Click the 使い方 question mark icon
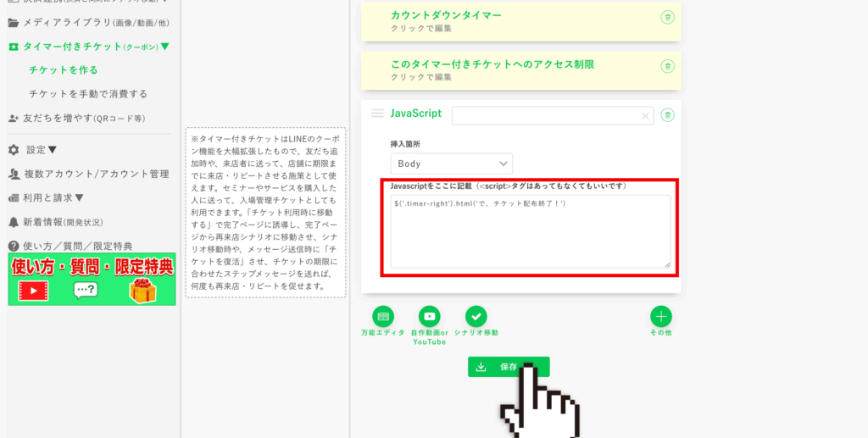 pyautogui.click(x=14, y=246)
